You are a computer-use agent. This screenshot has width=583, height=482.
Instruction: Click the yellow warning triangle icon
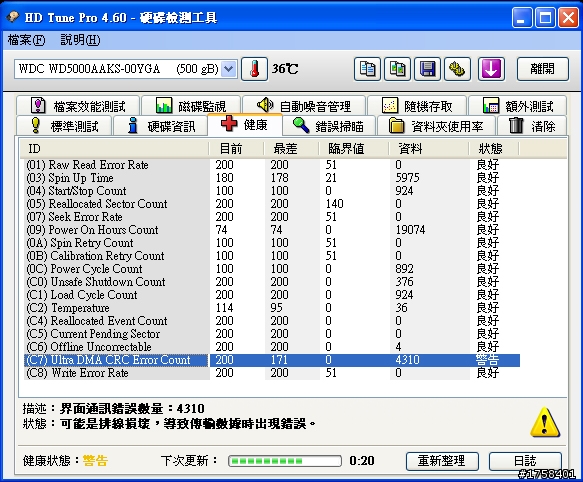pyautogui.click(x=544, y=422)
